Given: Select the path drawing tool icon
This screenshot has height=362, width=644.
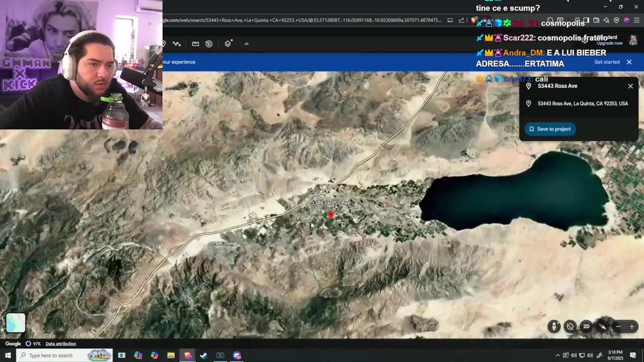Looking at the screenshot, I should tap(177, 44).
